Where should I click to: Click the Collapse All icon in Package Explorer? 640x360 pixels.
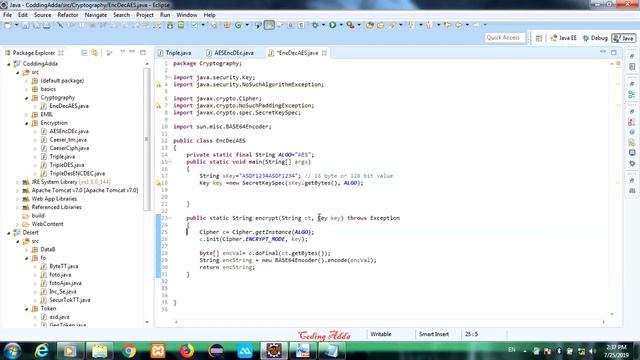point(84,53)
